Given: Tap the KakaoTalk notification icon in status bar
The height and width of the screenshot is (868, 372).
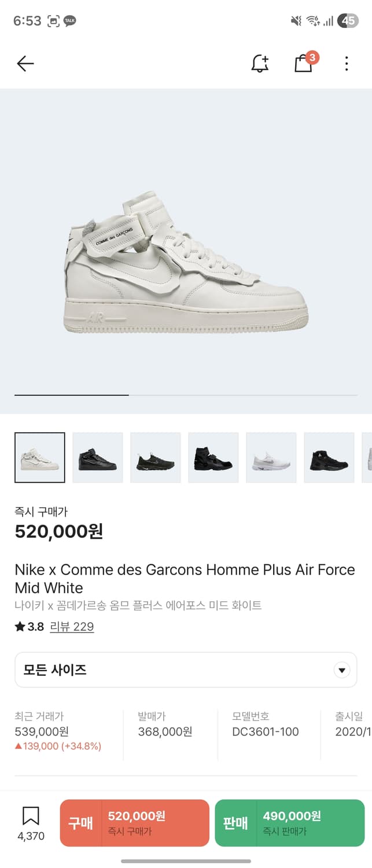Looking at the screenshot, I should [70, 21].
